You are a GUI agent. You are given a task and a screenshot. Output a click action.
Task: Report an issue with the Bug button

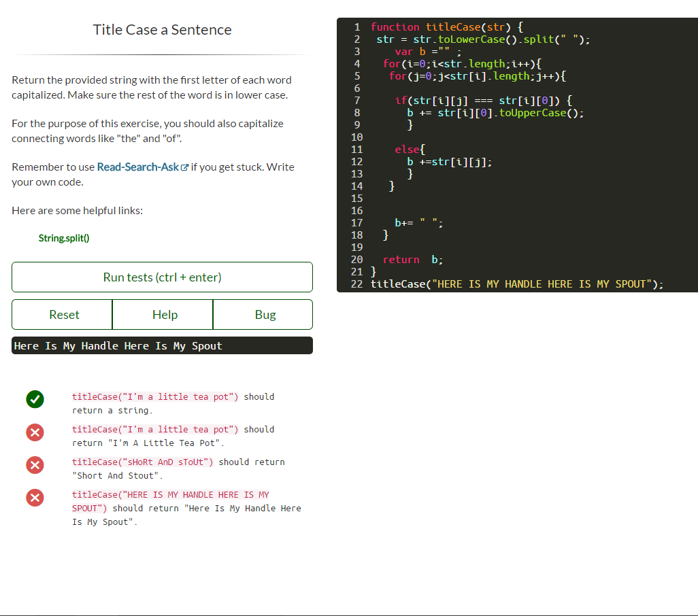point(263,314)
